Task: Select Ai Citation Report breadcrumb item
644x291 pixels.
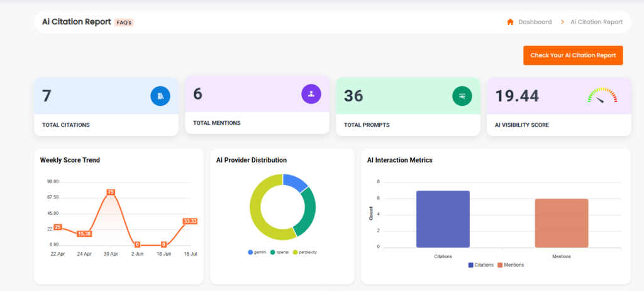Action: pos(596,22)
